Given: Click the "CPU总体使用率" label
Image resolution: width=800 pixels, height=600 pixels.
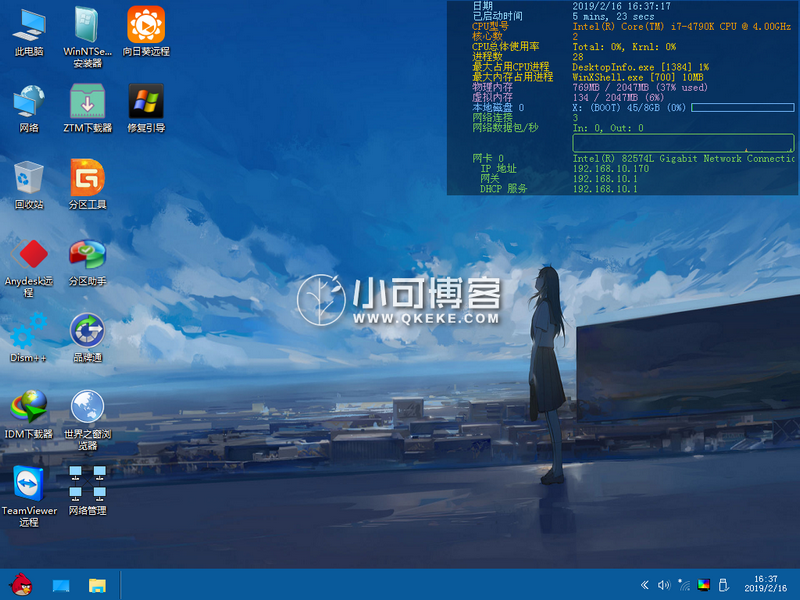Looking at the screenshot, I should [505, 47].
